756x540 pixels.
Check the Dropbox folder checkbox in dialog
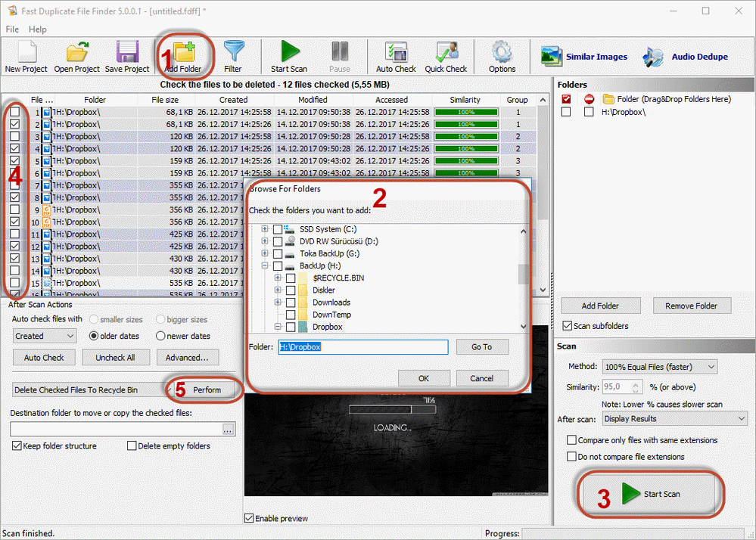[291, 327]
